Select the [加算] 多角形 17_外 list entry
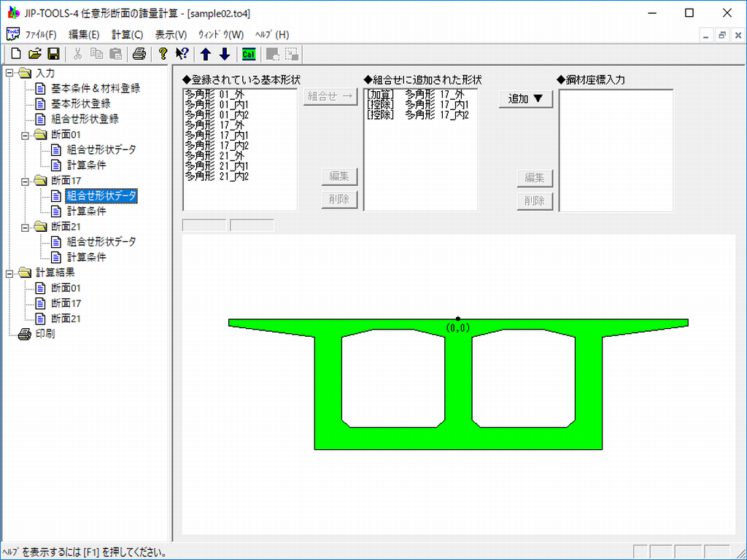This screenshot has width=747, height=560. click(x=417, y=95)
